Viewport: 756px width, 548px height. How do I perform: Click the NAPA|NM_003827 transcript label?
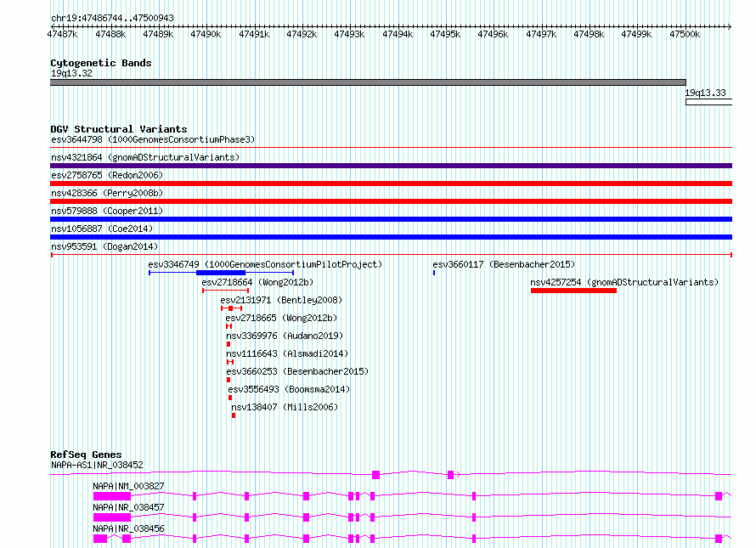point(128,486)
